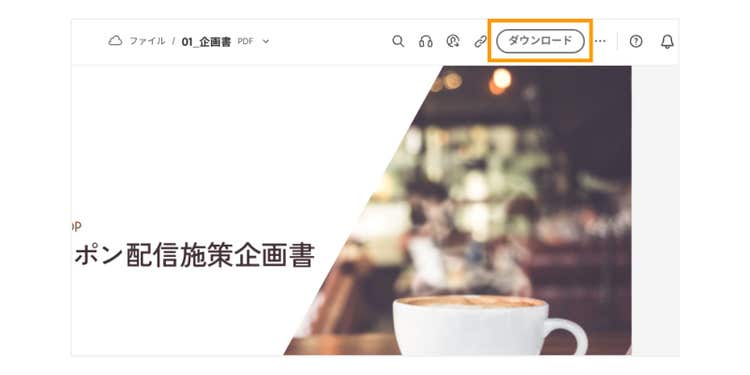Click the brown subtitle text above the title

(x=76, y=226)
